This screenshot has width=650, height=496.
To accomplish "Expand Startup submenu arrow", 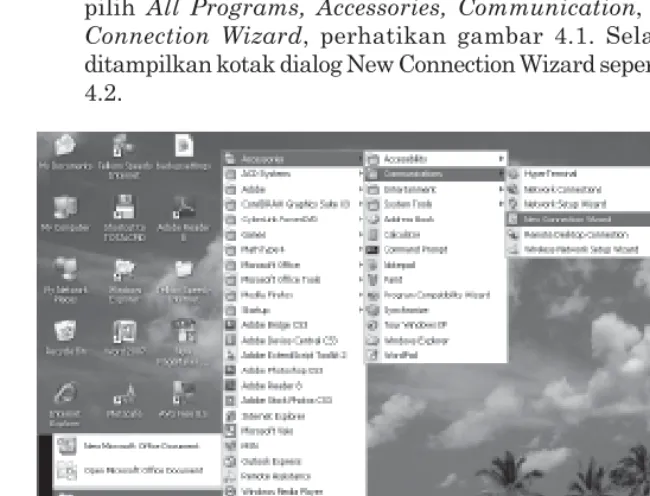I will coord(361,310).
